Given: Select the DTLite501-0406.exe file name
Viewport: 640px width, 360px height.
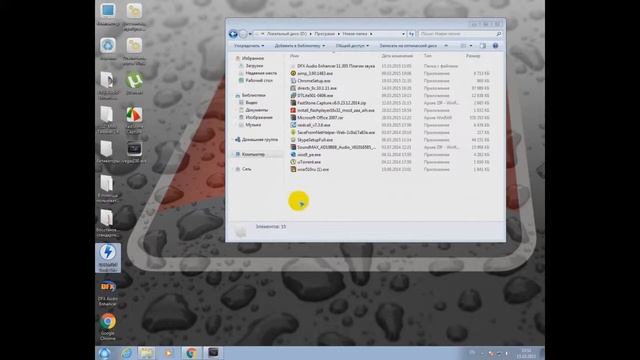Looking at the screenshot, I should pos(315,96).
